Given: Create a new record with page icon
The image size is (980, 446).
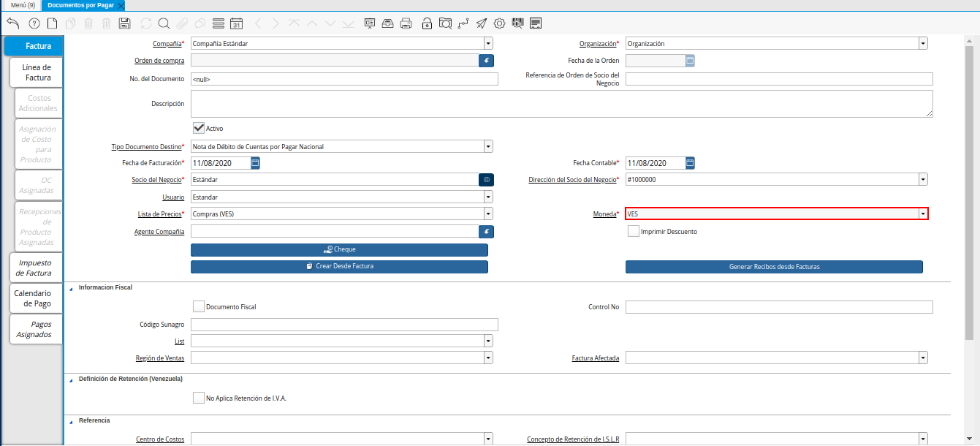Looking at the screenshot, I should tap(52, 23).
